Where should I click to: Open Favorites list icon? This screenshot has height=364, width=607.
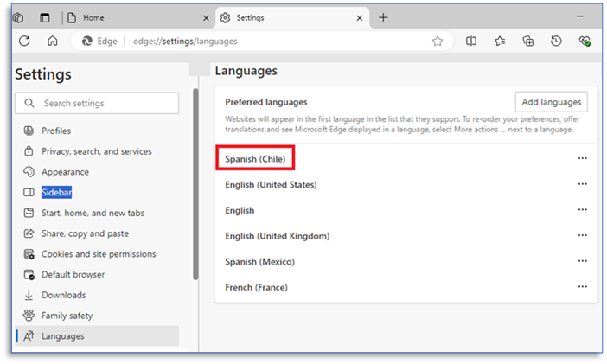coord(500,41)
